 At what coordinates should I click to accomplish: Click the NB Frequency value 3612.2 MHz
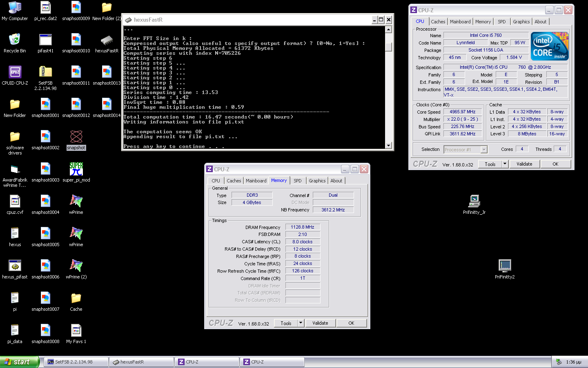333,210
